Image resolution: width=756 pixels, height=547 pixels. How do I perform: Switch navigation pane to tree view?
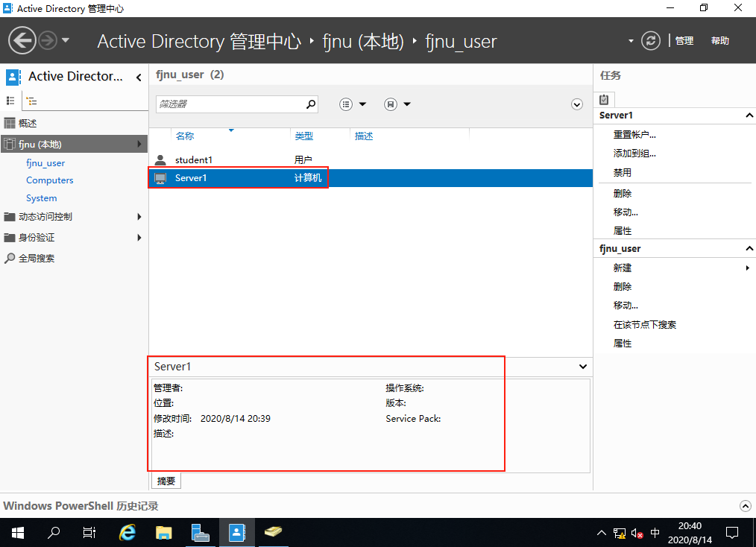click(x=31, y=101)
